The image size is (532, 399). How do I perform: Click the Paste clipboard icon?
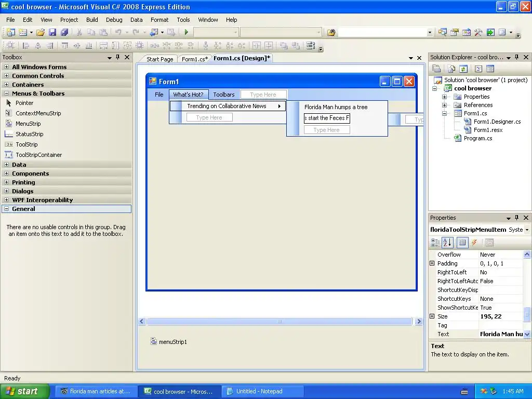point(103,32)
